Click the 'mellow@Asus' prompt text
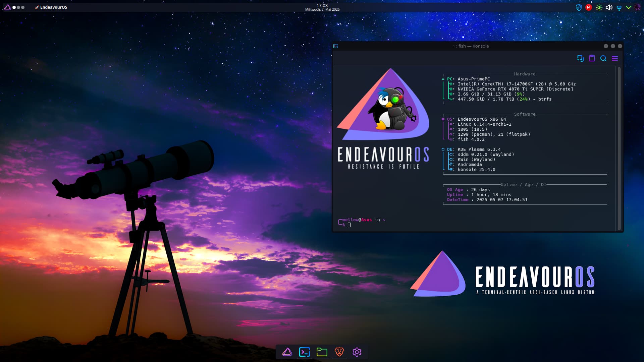The image size is (644, 362). 357,220
